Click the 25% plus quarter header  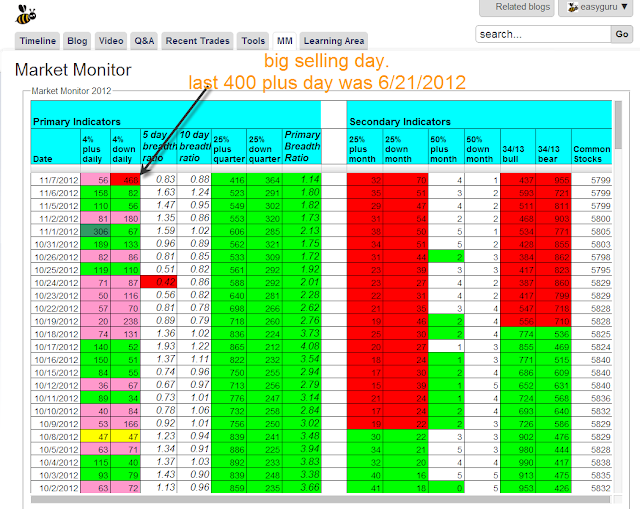tap(229, 147)
